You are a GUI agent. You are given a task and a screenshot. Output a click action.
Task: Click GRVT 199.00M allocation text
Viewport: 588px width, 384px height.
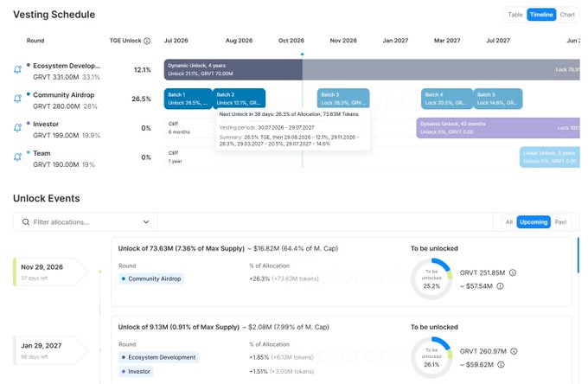pos(56,136)
